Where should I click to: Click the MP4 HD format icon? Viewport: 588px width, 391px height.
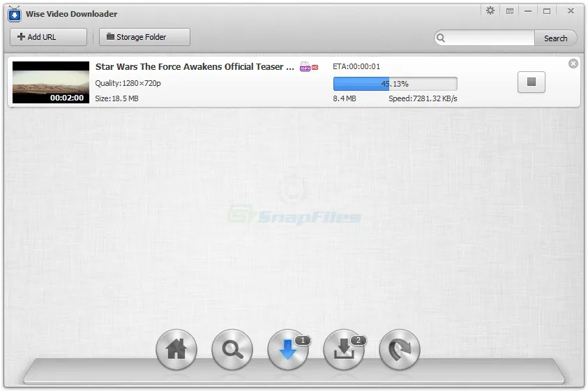click(x=309, y=67)
